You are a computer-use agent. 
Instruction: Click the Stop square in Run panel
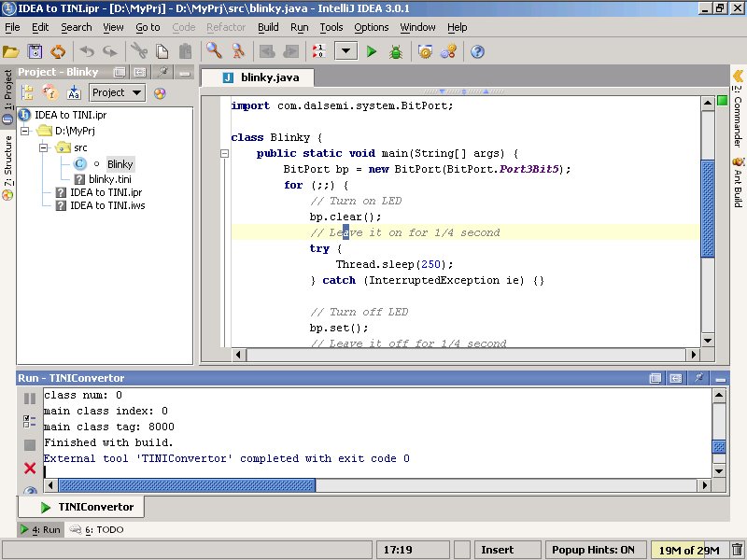(30, 445)
